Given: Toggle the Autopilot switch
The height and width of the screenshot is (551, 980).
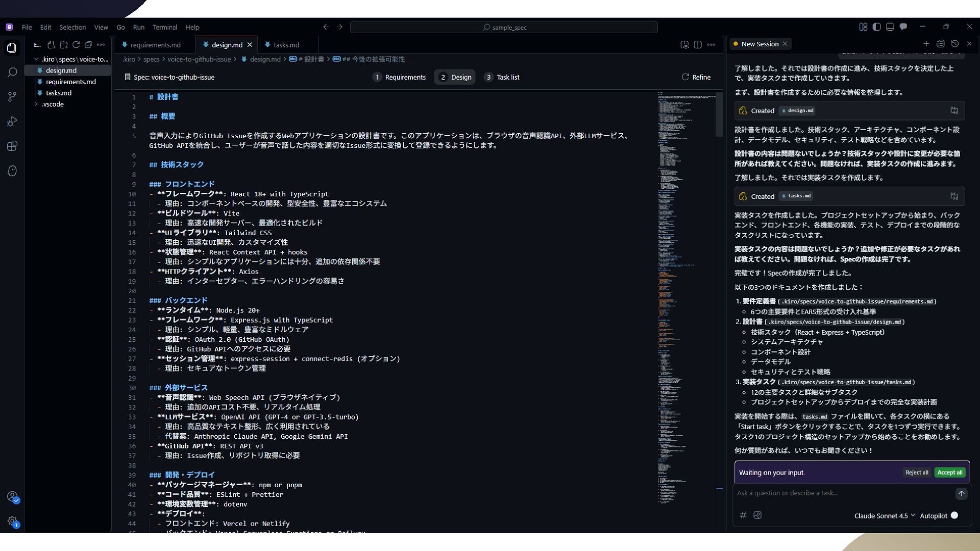Looking at the screenshot, I should (x=954, y=515).
